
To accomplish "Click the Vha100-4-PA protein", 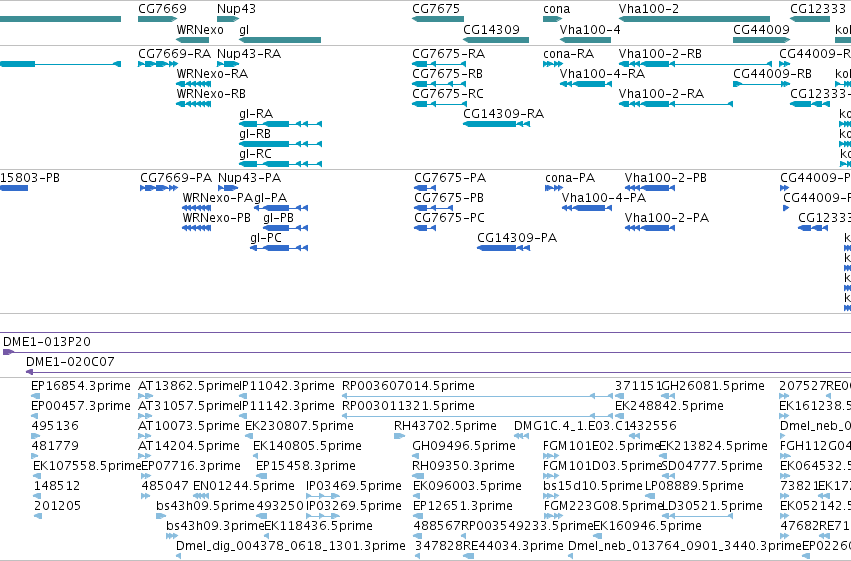I will coord(587,208).
